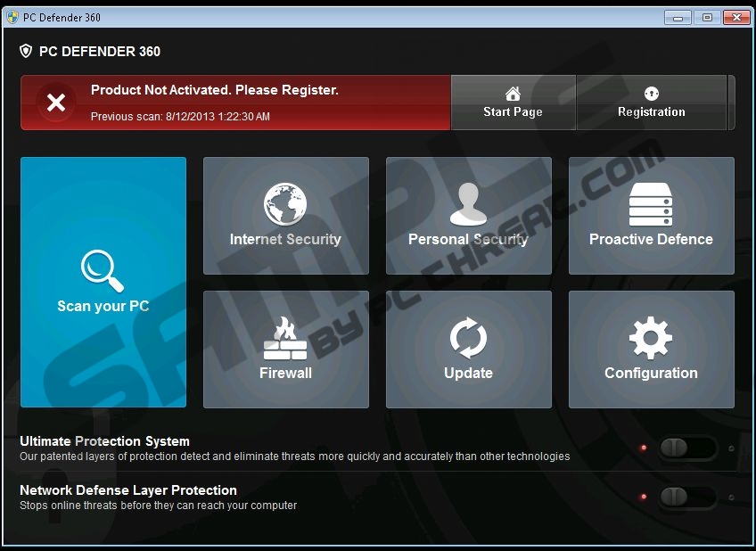Click the Start Page home icon
Screen dimensions: 756x551
tap(513, 93)
